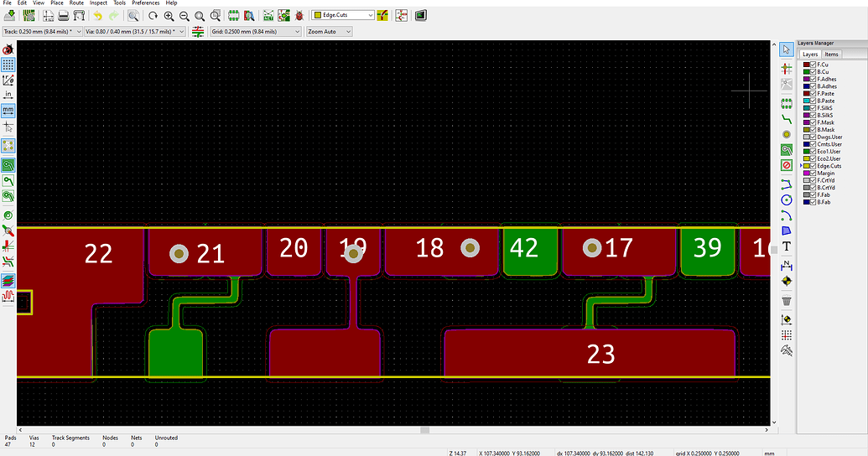Select the Add Footprint tool
Image resolution: width=868 pixels, height=456 pixels.
point(786,103)
